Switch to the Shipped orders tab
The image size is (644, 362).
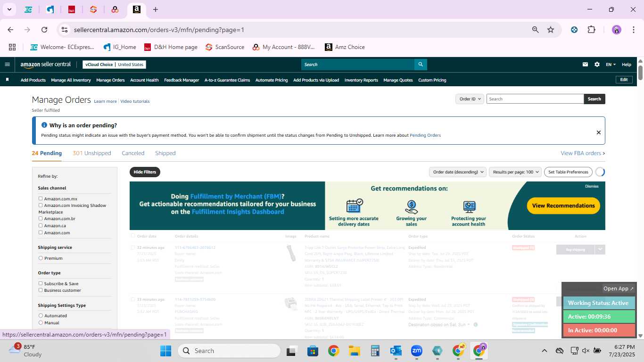[x=165, y=153]
